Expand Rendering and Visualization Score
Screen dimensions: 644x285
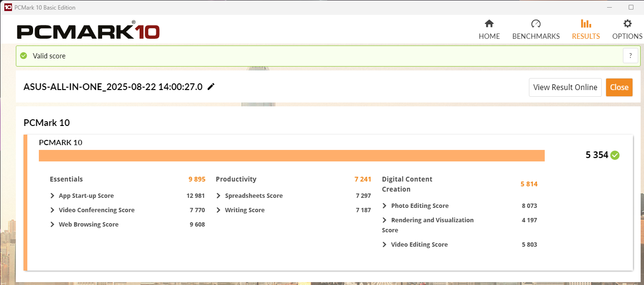[x=385, y=220]
